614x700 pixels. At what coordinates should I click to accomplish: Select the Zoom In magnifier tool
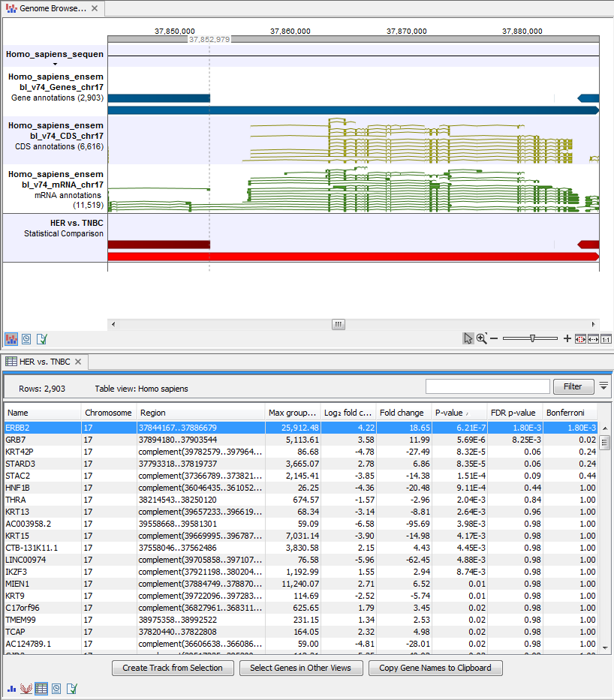coord(480,338)
